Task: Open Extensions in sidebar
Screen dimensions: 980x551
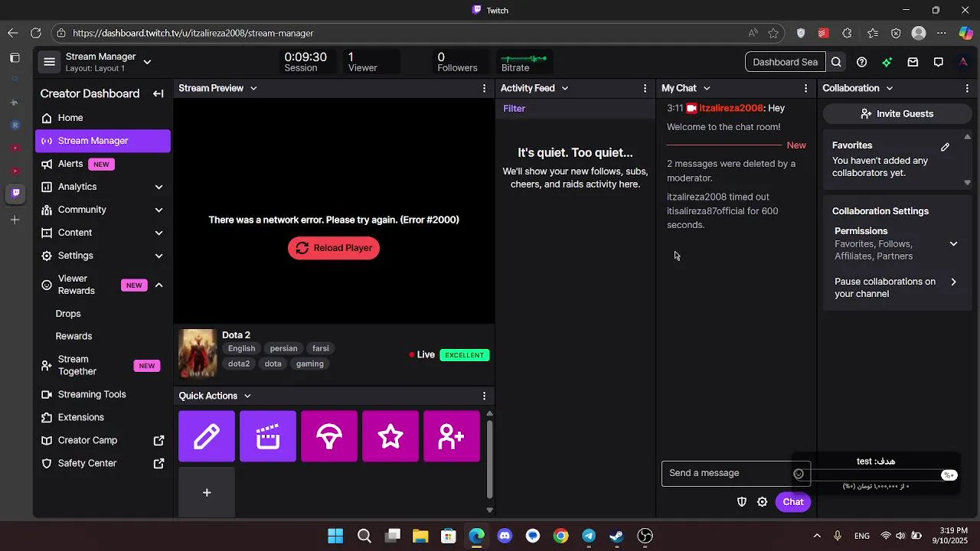Action: pyautogui.click(x=103, y=417)
